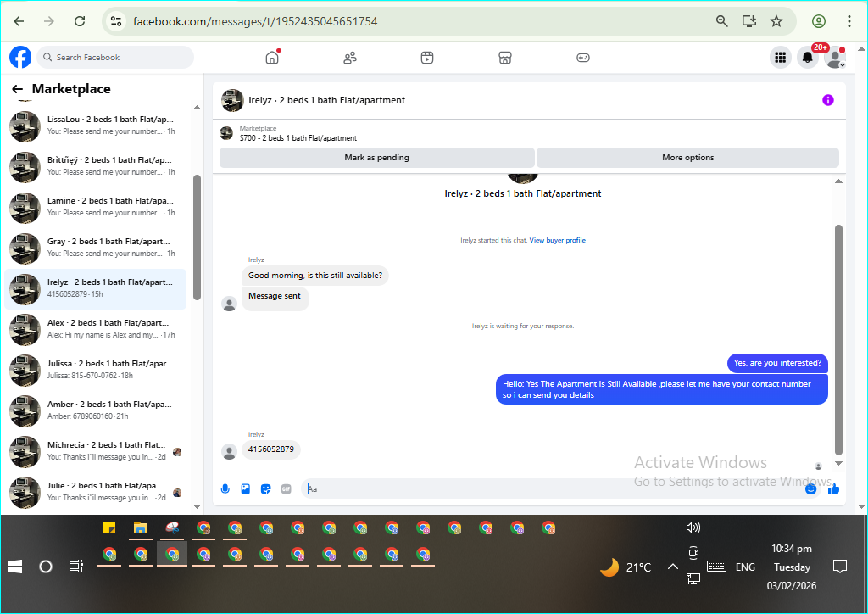Open the sticker picker icon
Screen dimensions: 868x614
point(265,488)
